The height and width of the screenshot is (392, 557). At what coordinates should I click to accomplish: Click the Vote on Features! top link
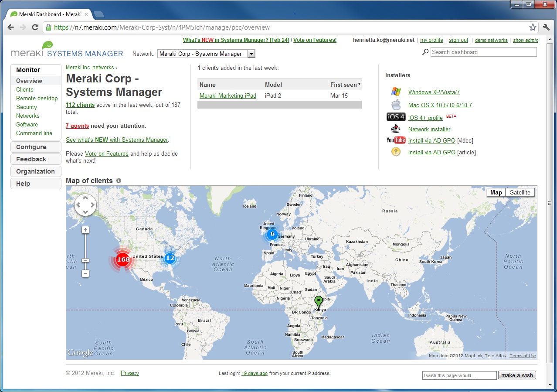[x=315, y=40]
